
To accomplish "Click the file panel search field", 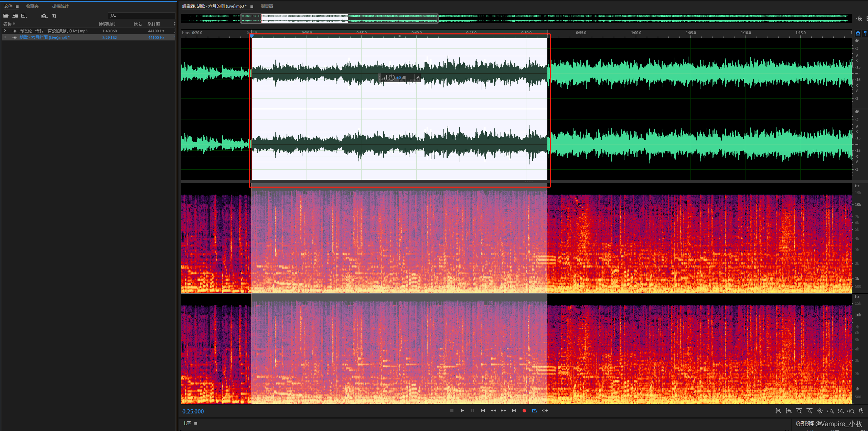I will (144, 16).
